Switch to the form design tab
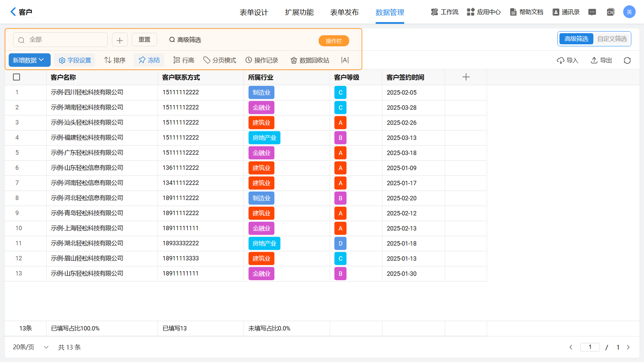The image size is (644, 362). click(254, 12)
